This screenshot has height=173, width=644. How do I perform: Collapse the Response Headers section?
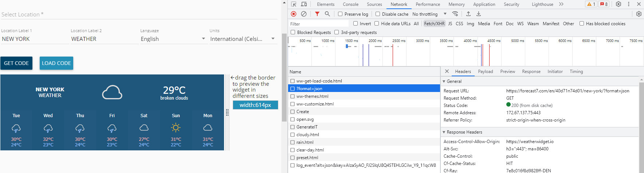(444, 132)
